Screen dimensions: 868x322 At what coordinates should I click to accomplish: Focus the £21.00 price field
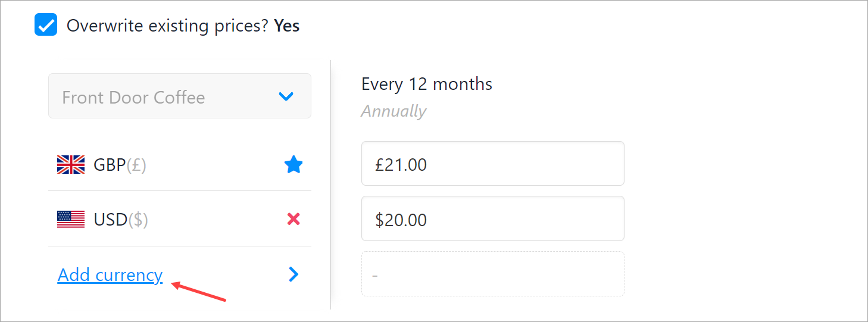tap(492, 164)
